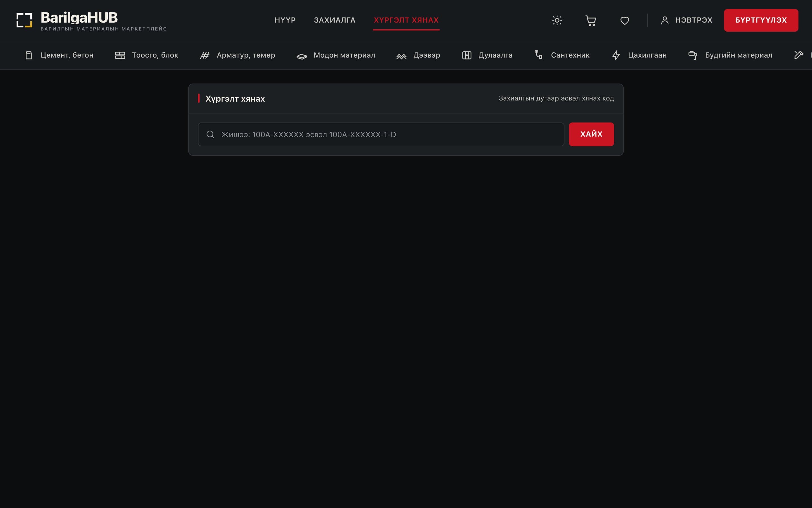Image resolution: width=812 pixels, height=508 pixels.
Task: Open Модон материал category text
Action: point(344,55)
